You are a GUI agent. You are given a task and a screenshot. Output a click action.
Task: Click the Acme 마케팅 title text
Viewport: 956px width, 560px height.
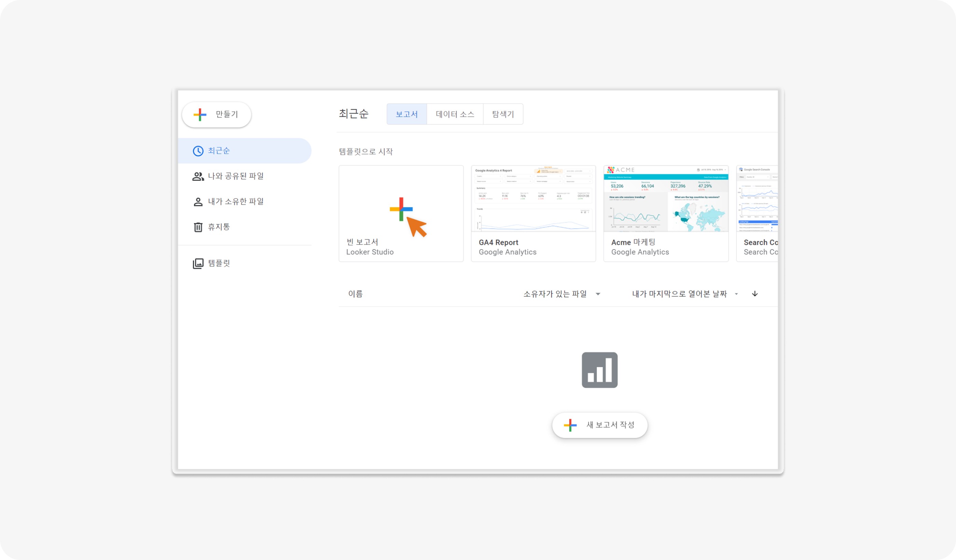pos(633,242)
